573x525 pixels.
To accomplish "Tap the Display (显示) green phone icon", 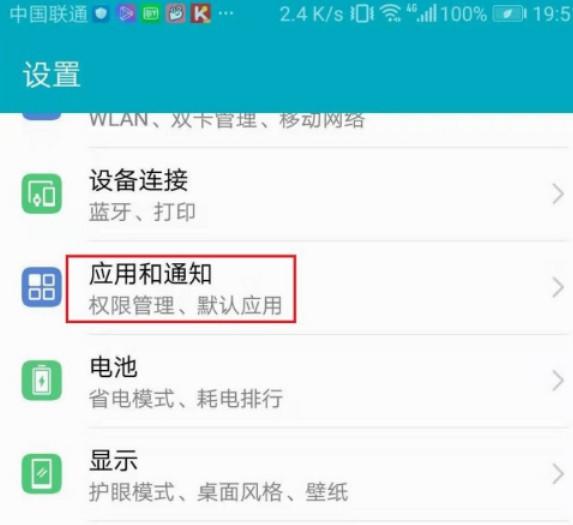I will (42, 473).
